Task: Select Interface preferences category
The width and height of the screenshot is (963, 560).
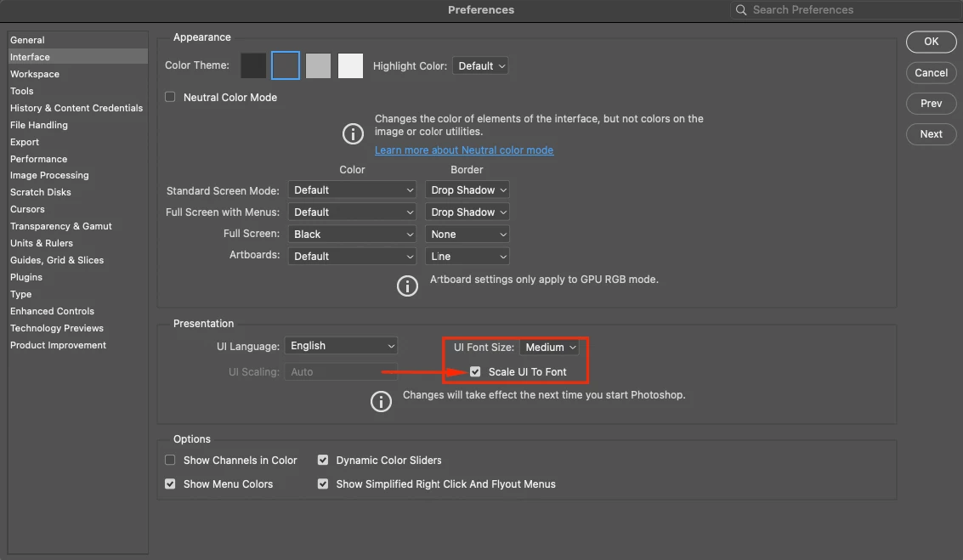Action: [77, 56]
